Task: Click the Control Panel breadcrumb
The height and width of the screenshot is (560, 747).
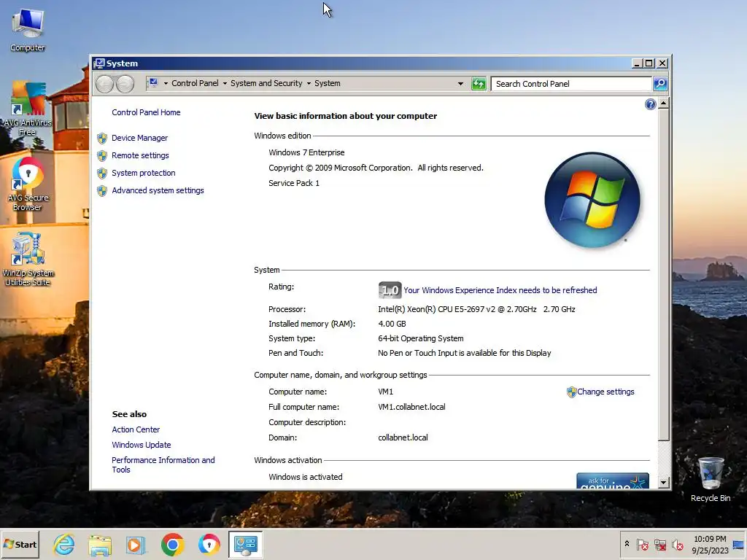Action: tap(195, 83)
